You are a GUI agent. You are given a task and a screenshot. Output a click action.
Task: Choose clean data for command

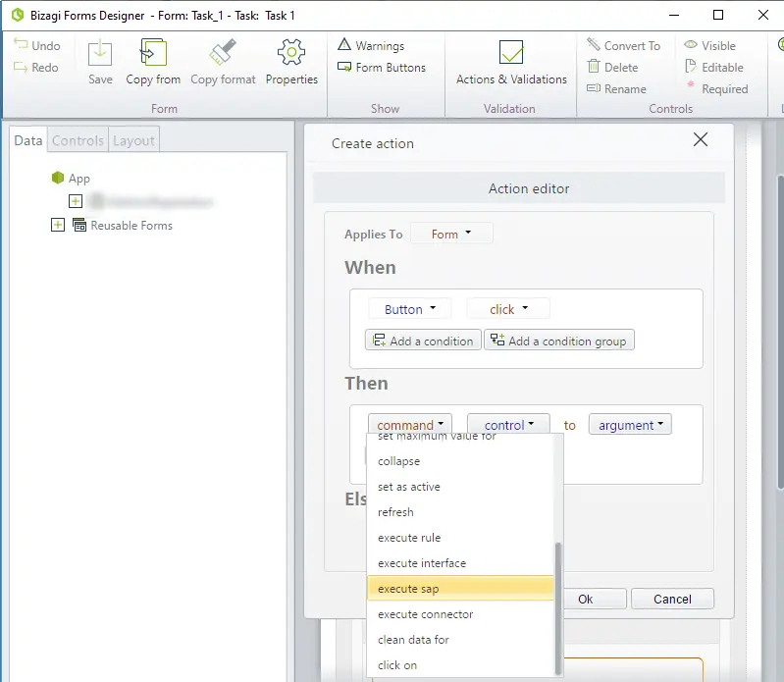tap(460, 640)
